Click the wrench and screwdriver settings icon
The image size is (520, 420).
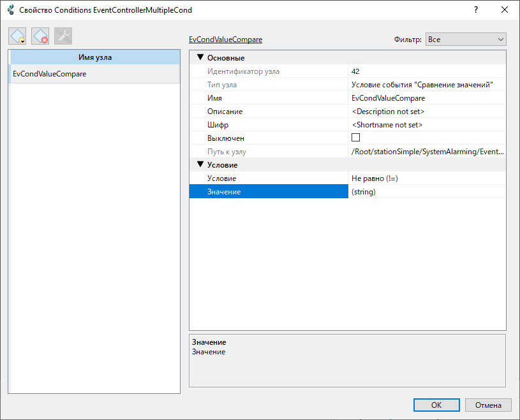point(63,36)
